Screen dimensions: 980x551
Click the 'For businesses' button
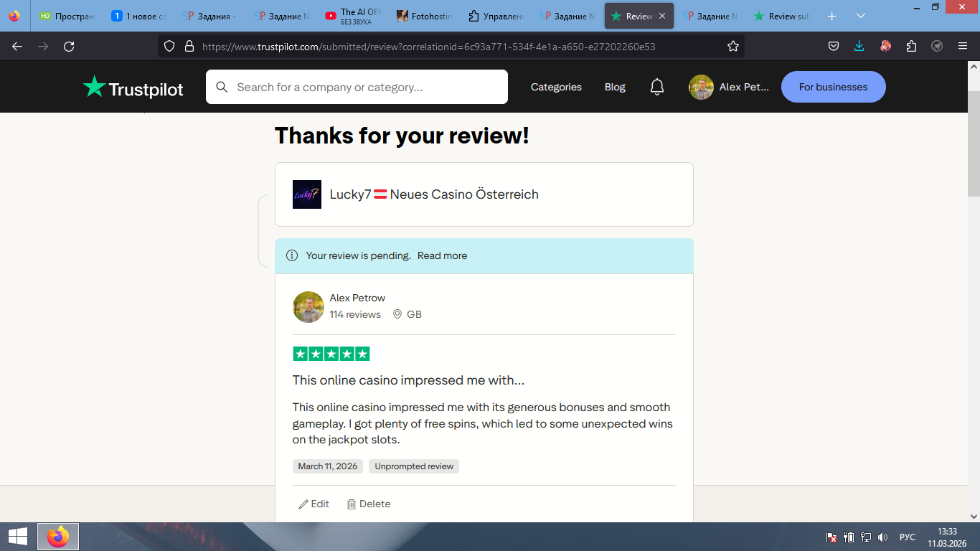[x=834, y=87]
